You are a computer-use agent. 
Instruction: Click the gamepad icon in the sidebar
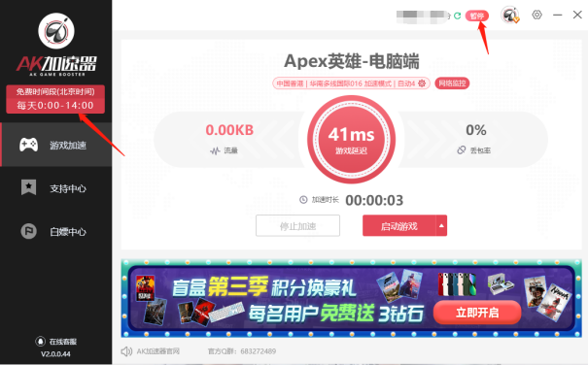coord(28,145)
